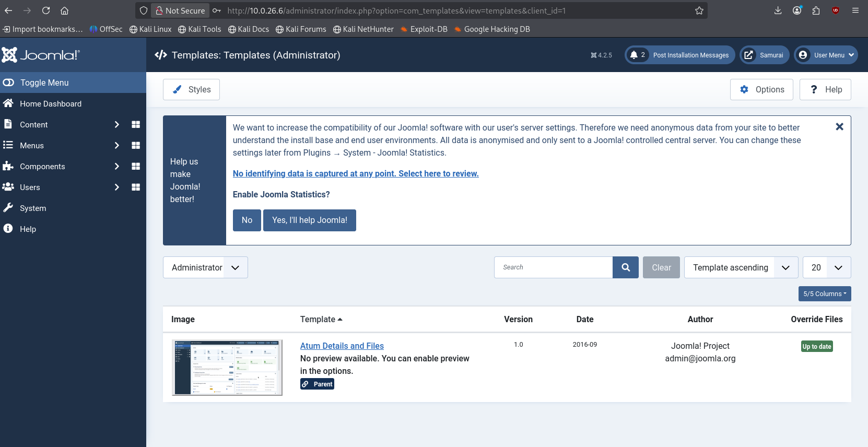Viewport: 868px width, 447px height.
Task: Toggle the sidebar menu
Action: pos(73,83)
